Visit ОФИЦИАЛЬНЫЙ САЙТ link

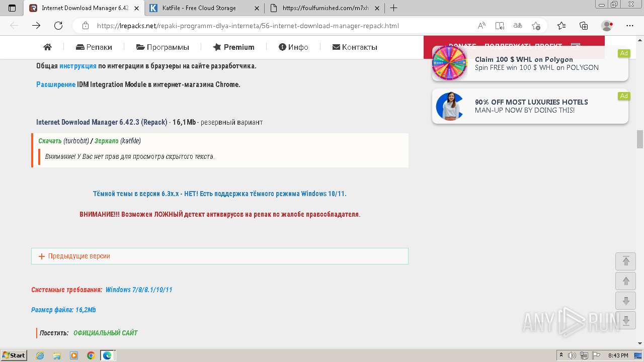pyautogui.click(x=105, y=333)
